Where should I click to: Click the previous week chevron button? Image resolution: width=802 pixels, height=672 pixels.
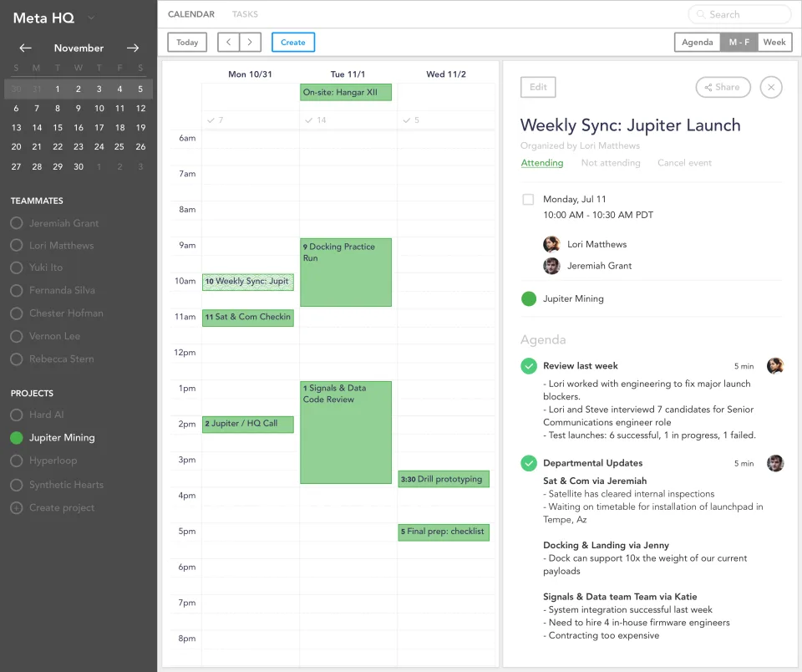coord(229,42)
